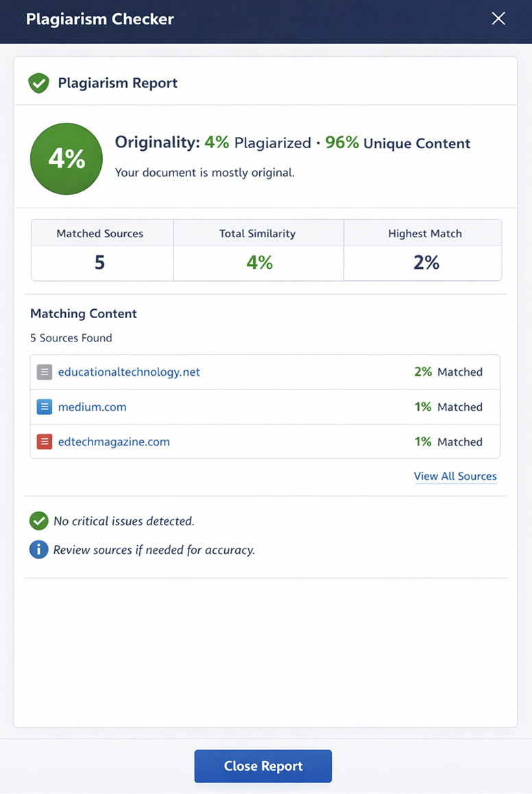Viewport: 532px width, 794px height.
Task: Click the green checkmark icon for no critical issues
Action: pyautogui.click(x=38, y=521)
